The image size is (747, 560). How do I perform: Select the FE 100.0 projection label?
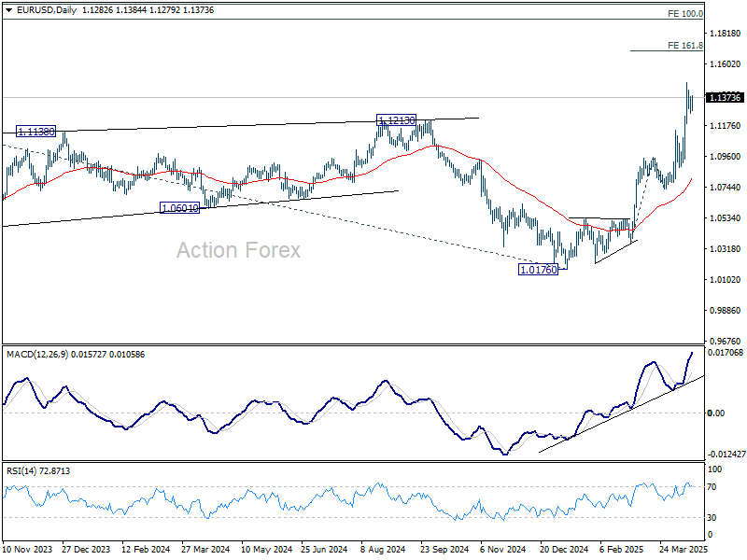[x=685, y=14]
